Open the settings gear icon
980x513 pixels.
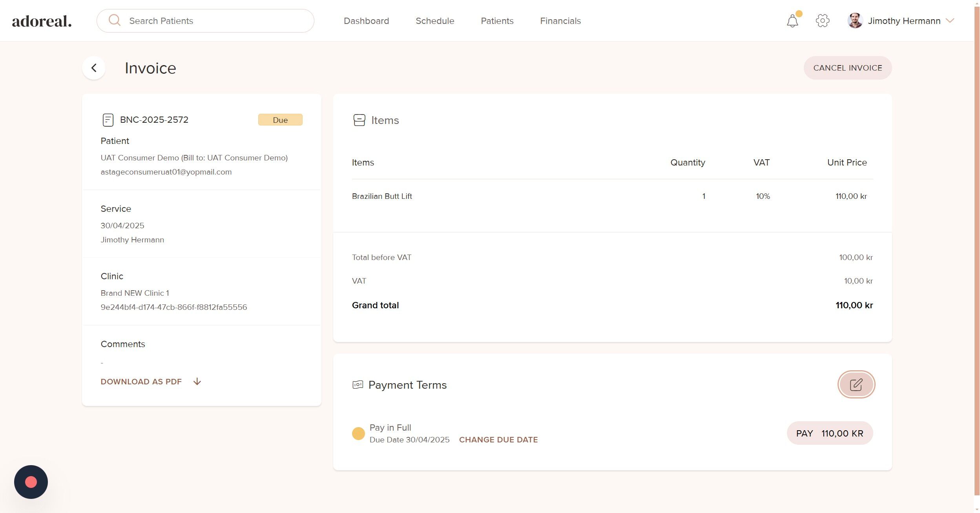click(x=822, y=21)
